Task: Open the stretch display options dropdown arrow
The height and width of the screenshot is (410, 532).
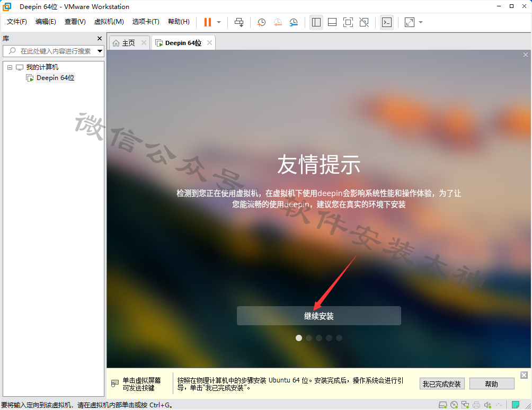Action: pyautogui.click(x=421, y=22)
